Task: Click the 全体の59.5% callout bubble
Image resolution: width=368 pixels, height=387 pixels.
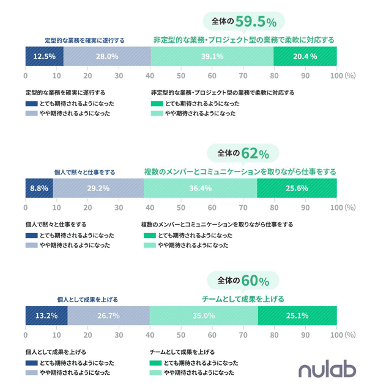Action: [x=244, y=22]
